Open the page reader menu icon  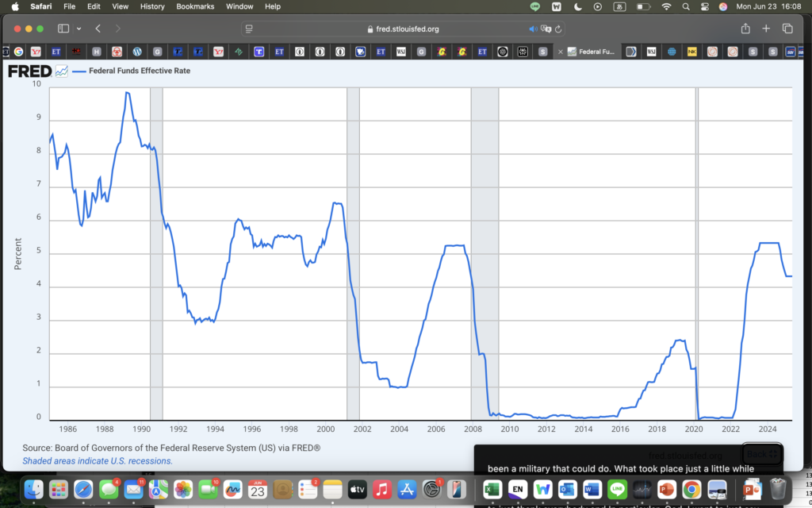(x=249, y=29)
